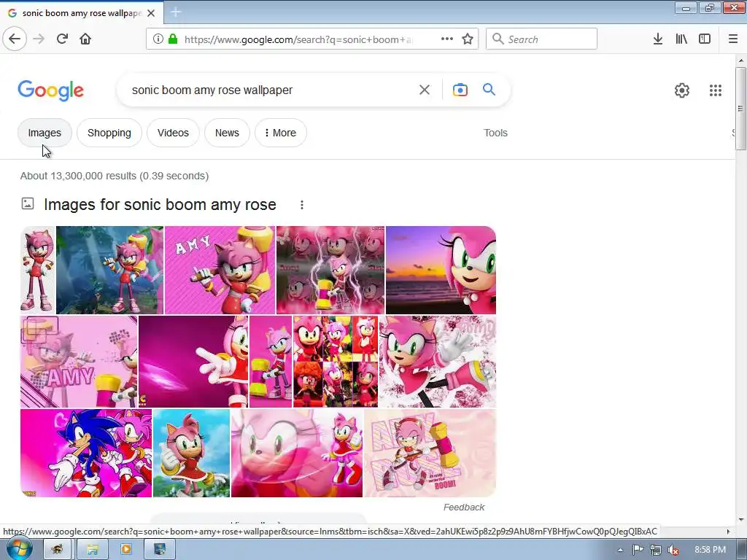Viewport: 747px width, 560px height.
Task: Click page scrollbar up arrow
Action: point(741,61)
